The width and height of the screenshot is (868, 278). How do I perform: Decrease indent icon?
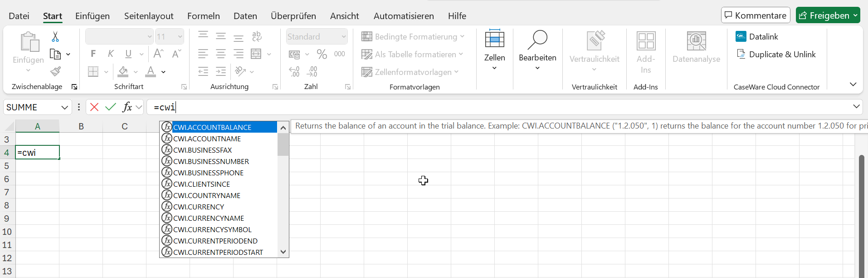(203, 71)
